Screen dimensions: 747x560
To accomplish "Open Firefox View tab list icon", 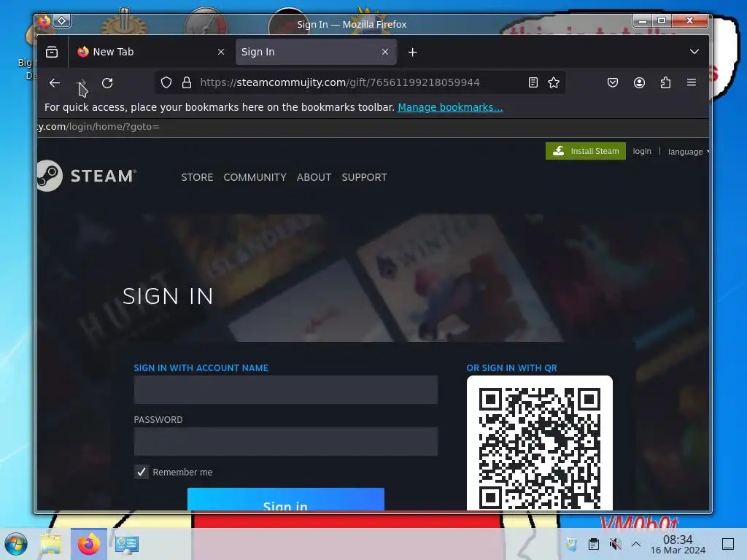I will point(52,52).
